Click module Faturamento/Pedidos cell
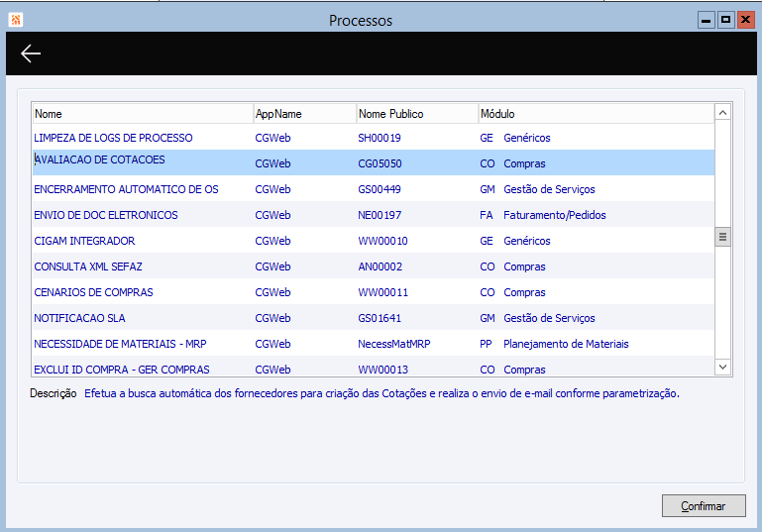 click(x=555, y=215)
